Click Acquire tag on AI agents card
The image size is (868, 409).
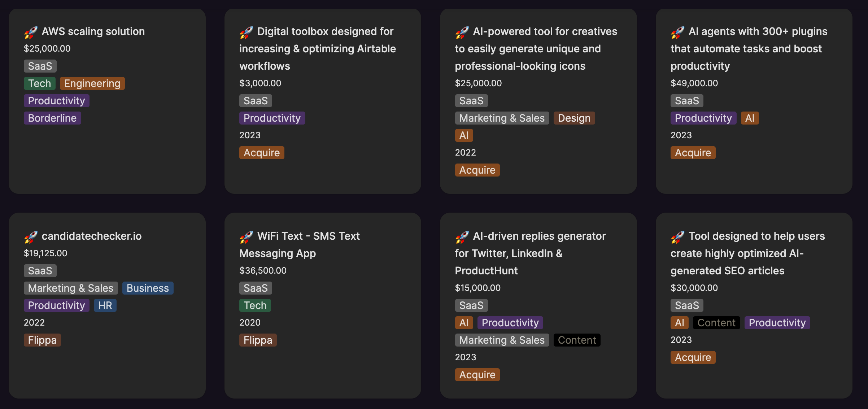(693, 153)
